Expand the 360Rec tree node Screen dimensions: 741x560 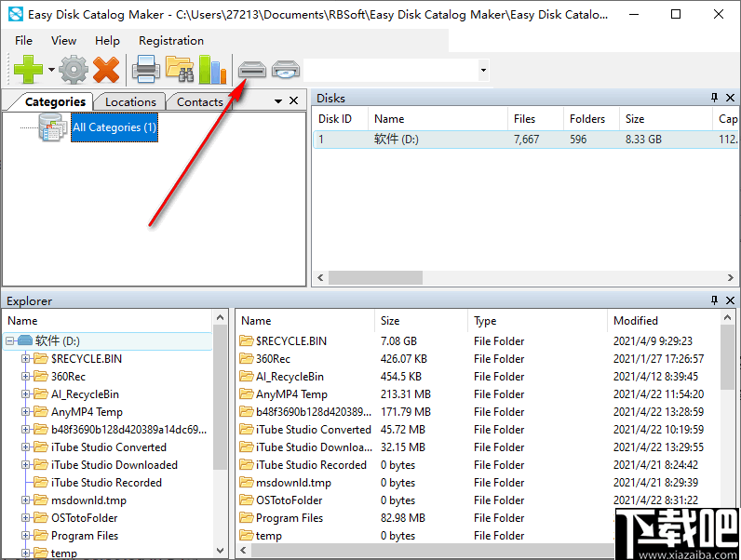25,377
